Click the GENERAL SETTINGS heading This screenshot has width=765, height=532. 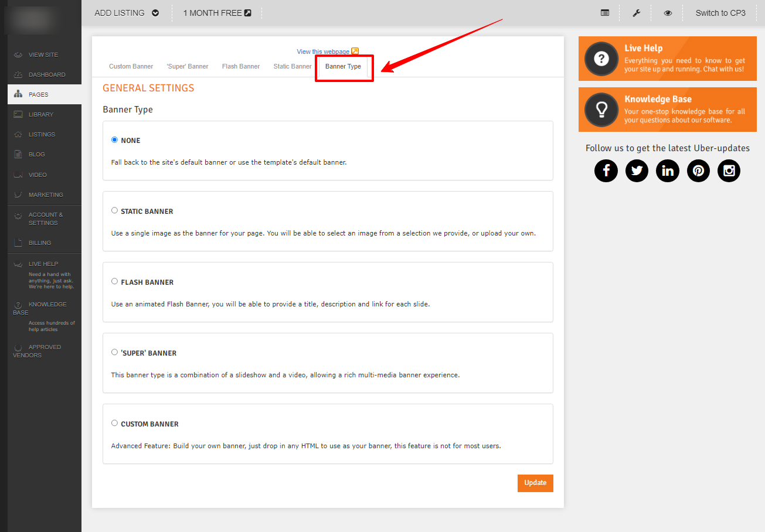(148, 88)
